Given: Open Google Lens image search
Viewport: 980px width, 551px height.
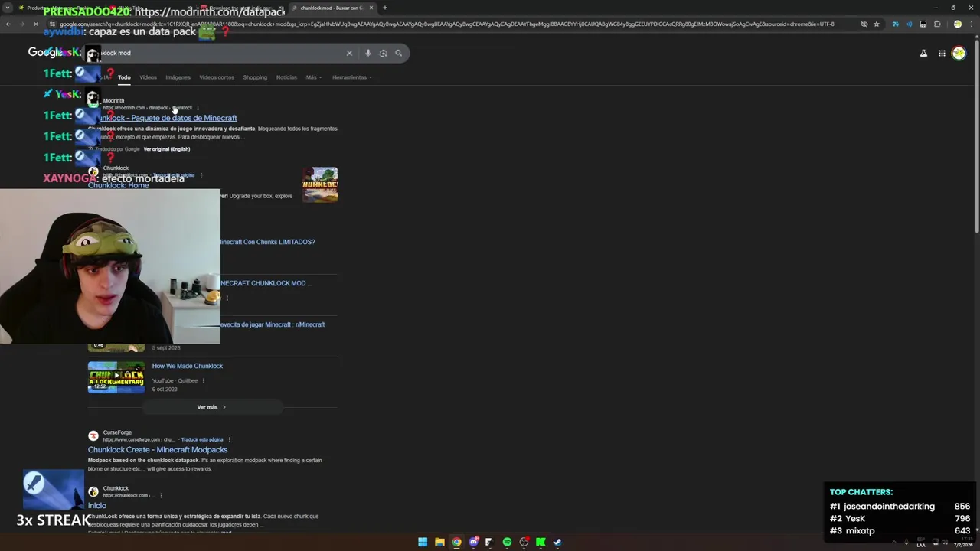Looking at the screenshot, I should (384, 53).
